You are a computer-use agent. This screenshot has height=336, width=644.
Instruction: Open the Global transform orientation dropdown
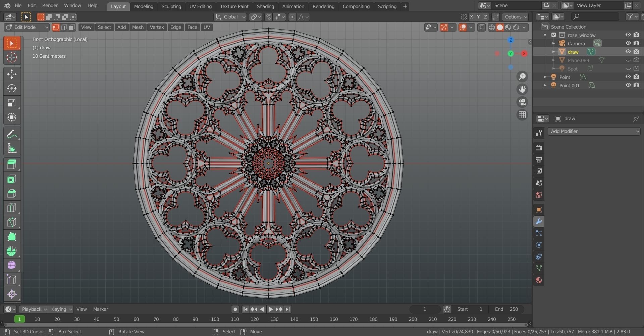click(230, 17)
